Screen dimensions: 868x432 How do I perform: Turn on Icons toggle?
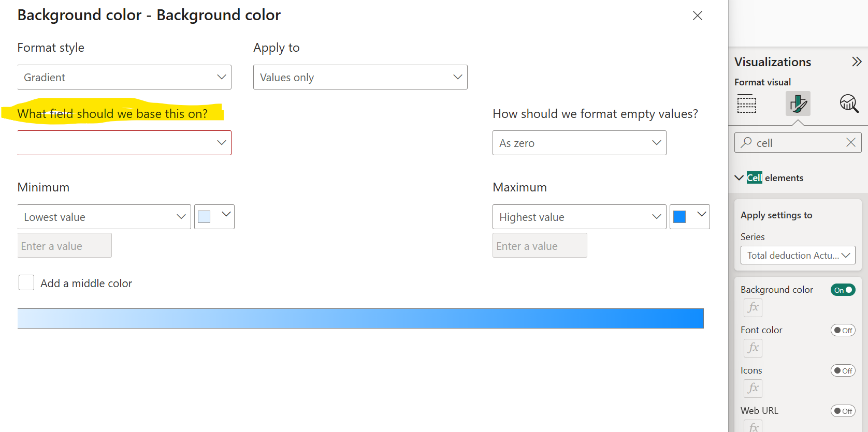(x=843, y=370)
